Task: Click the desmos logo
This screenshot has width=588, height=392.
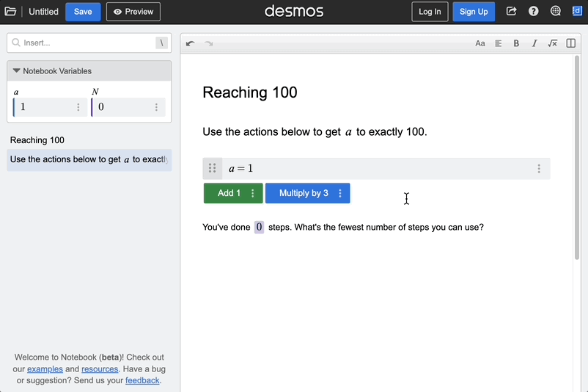Action: click(x=294, y=12)
